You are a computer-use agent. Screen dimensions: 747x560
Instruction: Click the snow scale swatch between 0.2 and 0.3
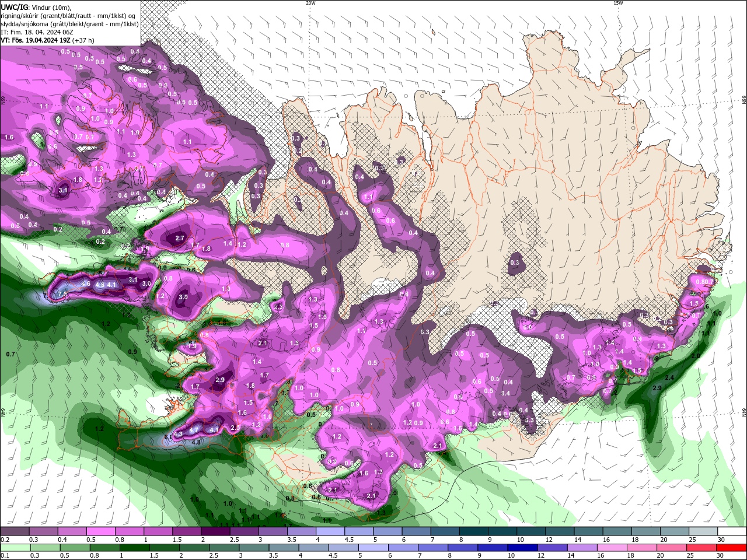click(15, 531)
